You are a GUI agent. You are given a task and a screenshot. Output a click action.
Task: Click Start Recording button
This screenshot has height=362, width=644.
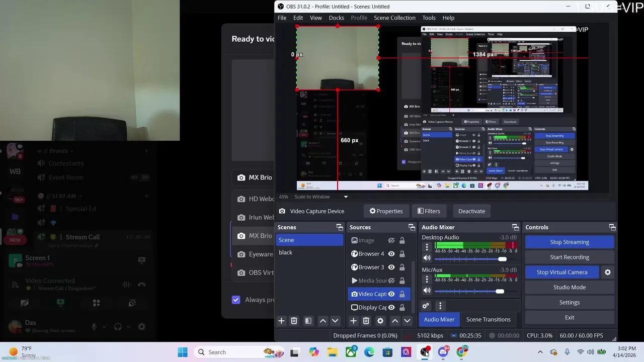pos(570,257)
